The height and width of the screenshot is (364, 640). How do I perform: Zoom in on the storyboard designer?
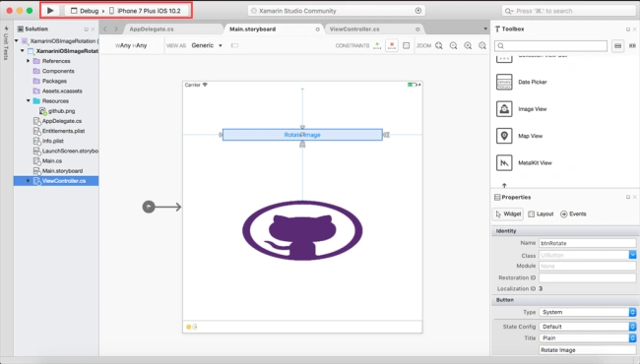pos(468,45)
